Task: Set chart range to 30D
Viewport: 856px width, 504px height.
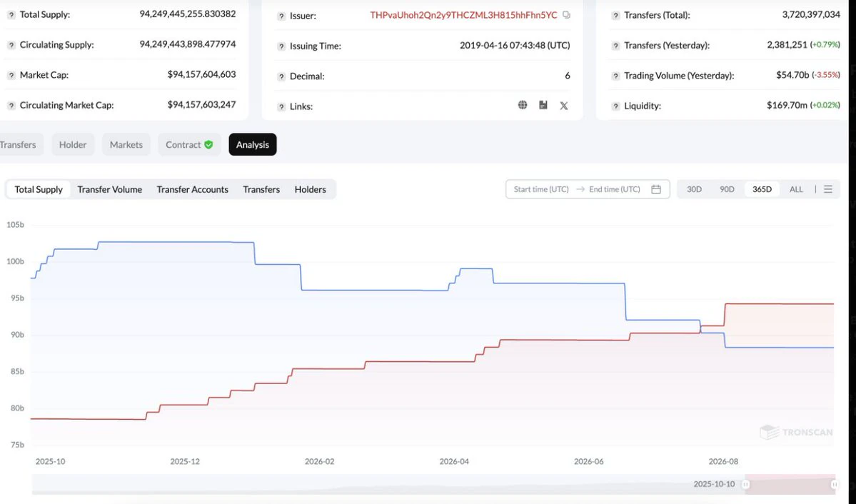Action: click(x=695, y=189)
